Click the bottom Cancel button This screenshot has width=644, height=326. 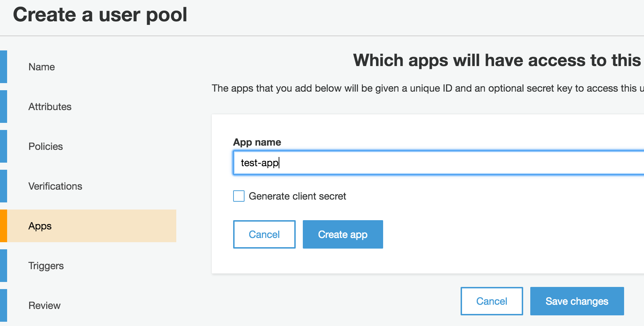click(491, 301)
